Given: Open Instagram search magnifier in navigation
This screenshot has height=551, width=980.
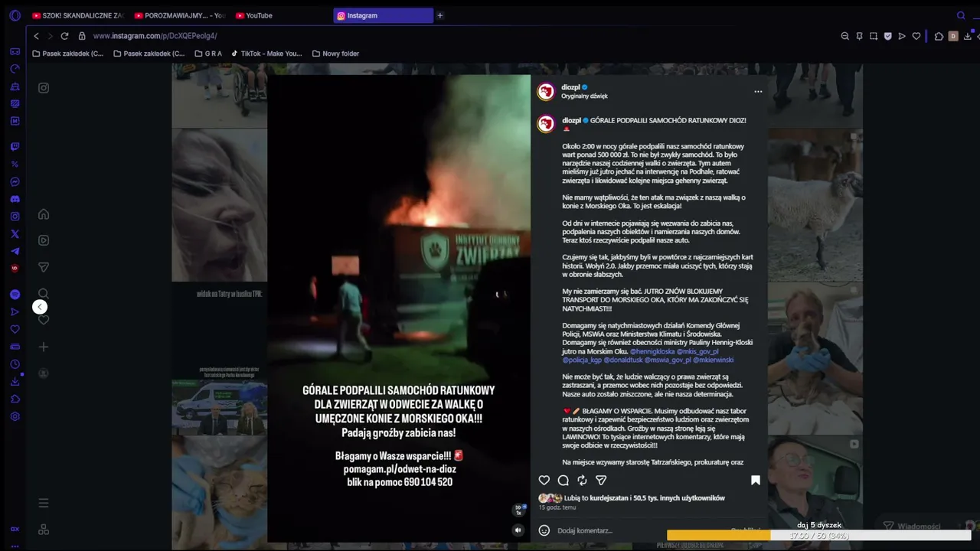Looking at the screenshot, I should click(44, 294).
